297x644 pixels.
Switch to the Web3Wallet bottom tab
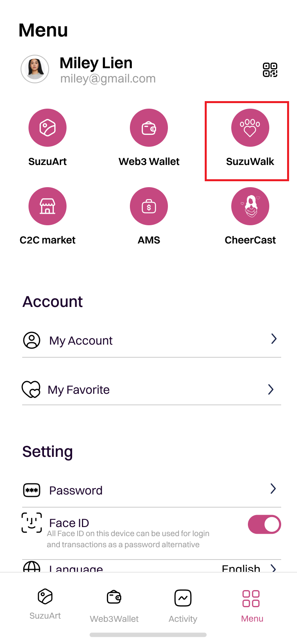click(114, 605)
